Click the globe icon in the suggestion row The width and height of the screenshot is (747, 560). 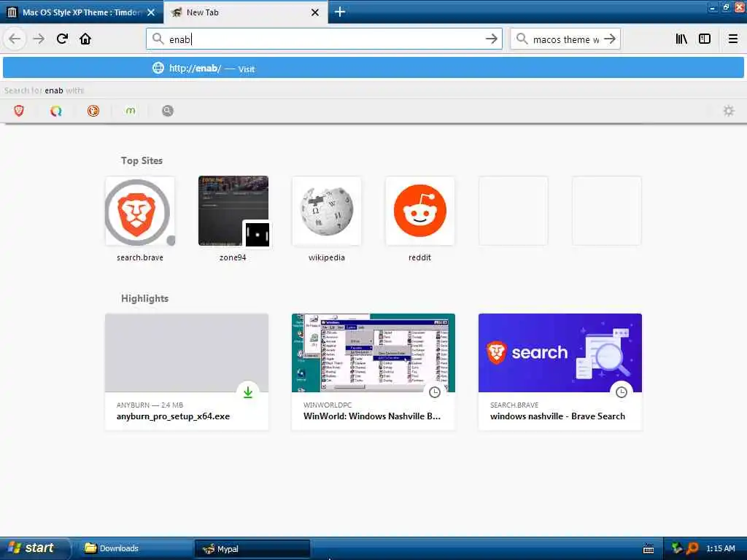click(158, 68)
